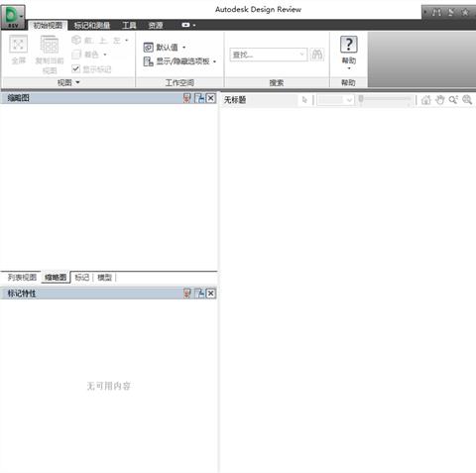
Task: Switch to the 标记和测量 ribbon tab
Action: tap(92, 25)
